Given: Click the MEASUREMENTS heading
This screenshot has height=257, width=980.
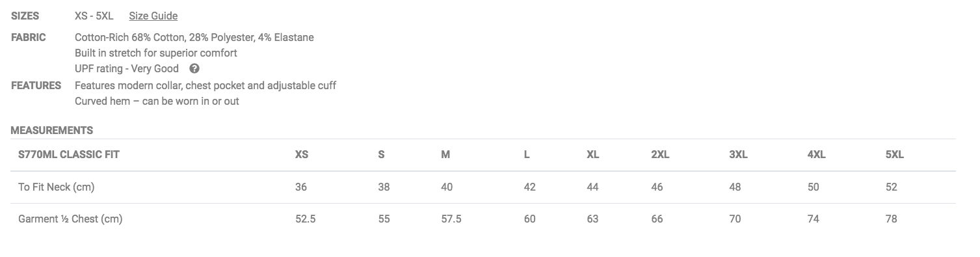Looking at the screenshot, I should pos(52,130).
